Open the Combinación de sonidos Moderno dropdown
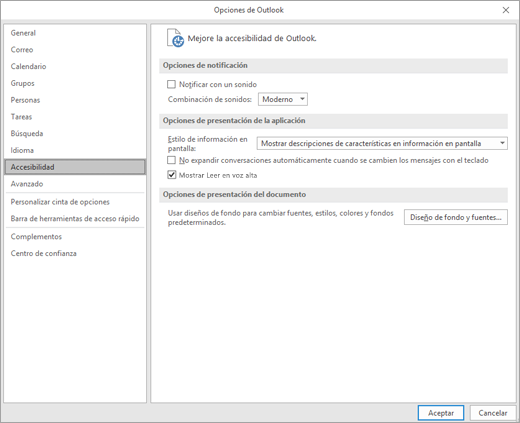 (283, 99)
